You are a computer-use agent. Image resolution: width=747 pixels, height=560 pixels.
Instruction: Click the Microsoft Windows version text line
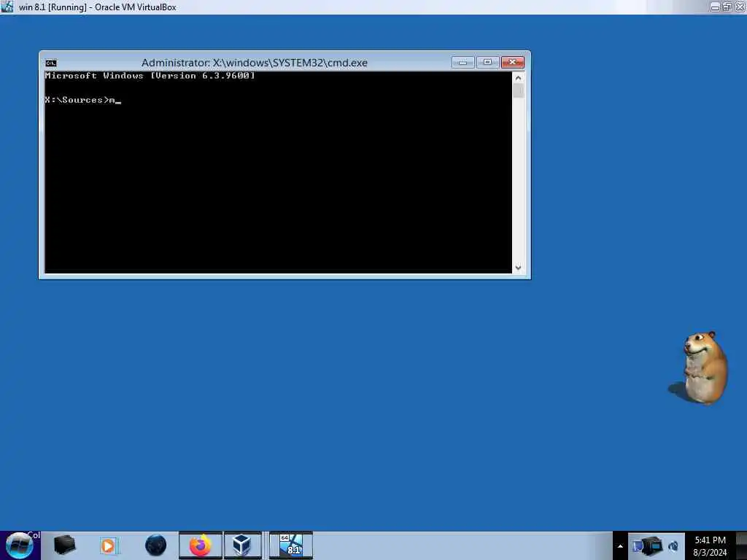coord(150,76)
